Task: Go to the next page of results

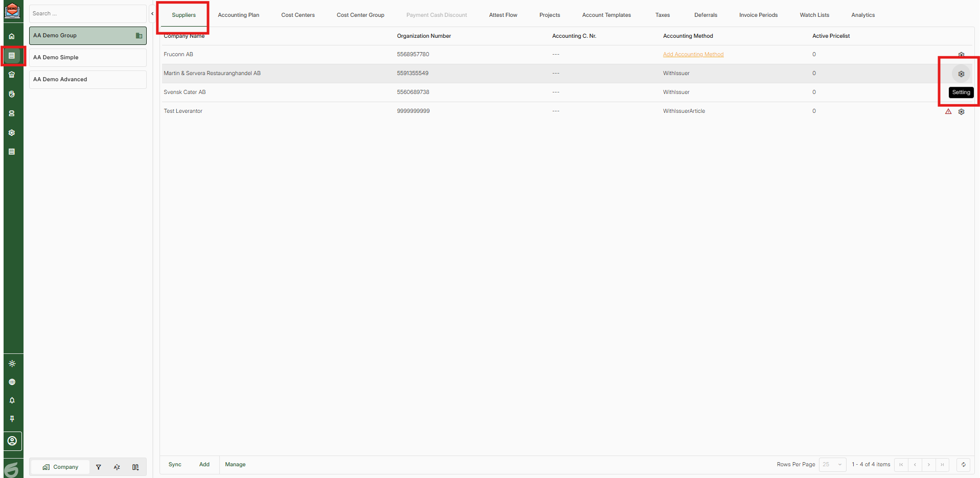Action: click(x=929, y=465)
